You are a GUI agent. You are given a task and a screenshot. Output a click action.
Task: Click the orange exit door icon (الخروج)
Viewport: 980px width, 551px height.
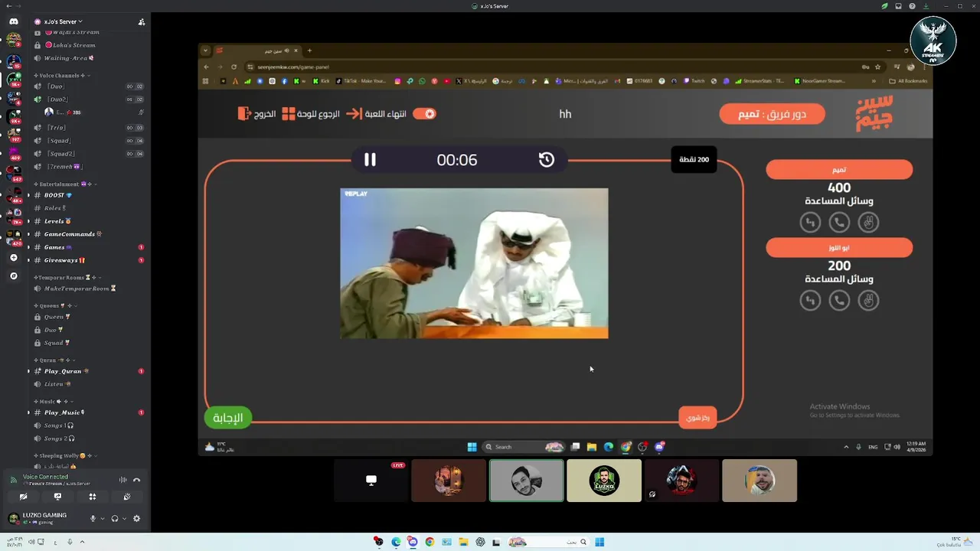(244, 113)
